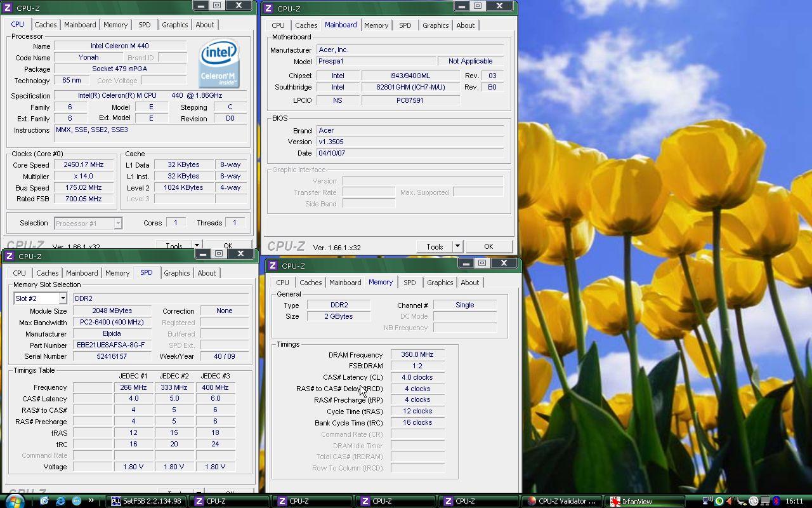Click the Bluetooth tray icon
This screenshot has height=508, width=812.
click(x=776, y=501)
